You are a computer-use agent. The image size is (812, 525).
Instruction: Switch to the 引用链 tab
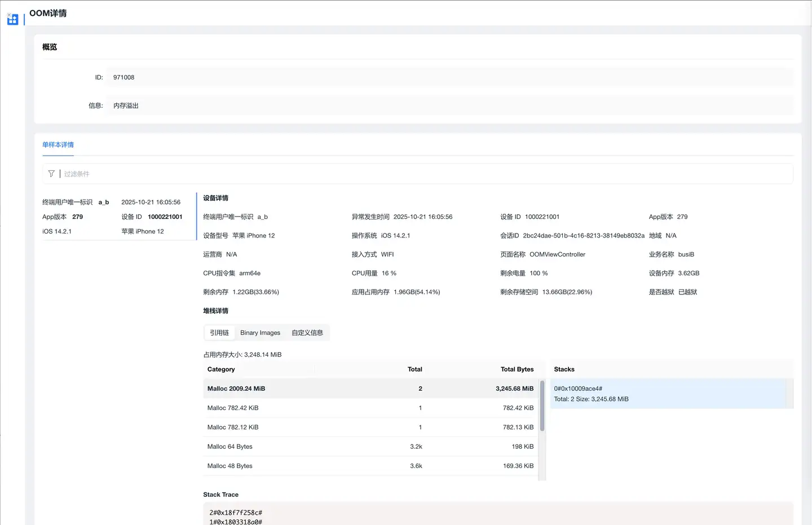pyautogui.click(x=219, y=333)
